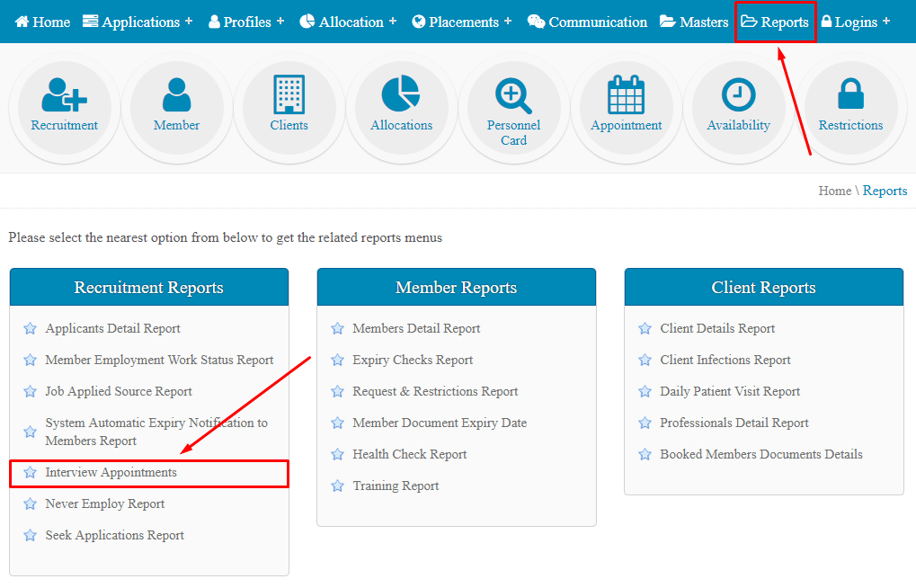Image resolution: width=916 pixels, height=588 pixels.
Task: Click the Recruitment Reports panel header
Action: coord(149,287)
